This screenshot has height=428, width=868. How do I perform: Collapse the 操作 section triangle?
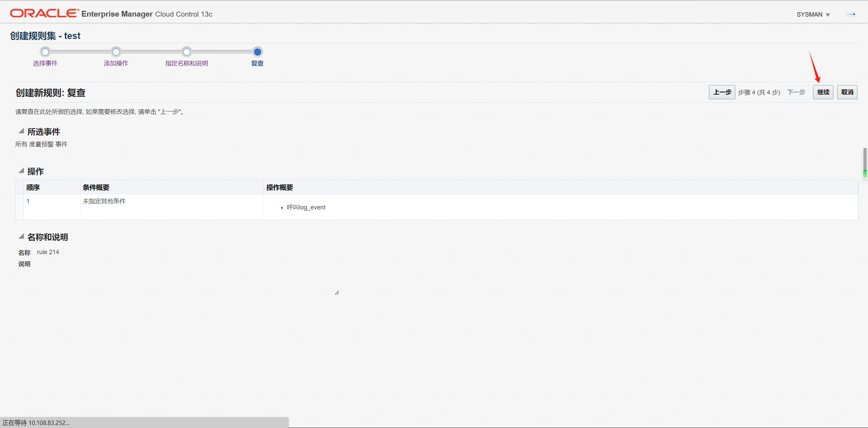point(21,171)
